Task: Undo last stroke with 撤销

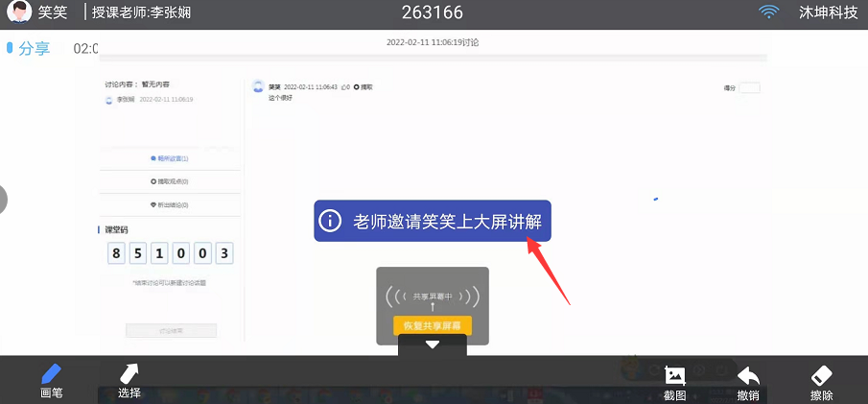Action: pos(748,382)
